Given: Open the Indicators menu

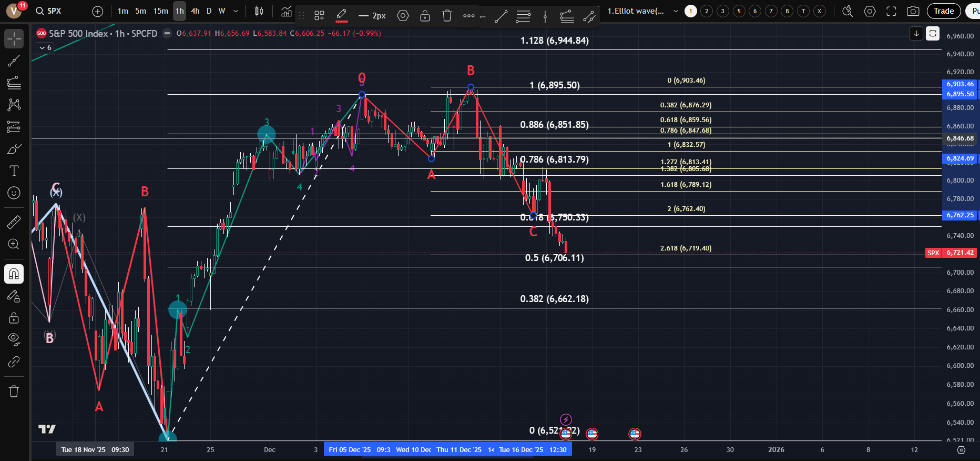Looking at the screenshot, I should (287, 11).
